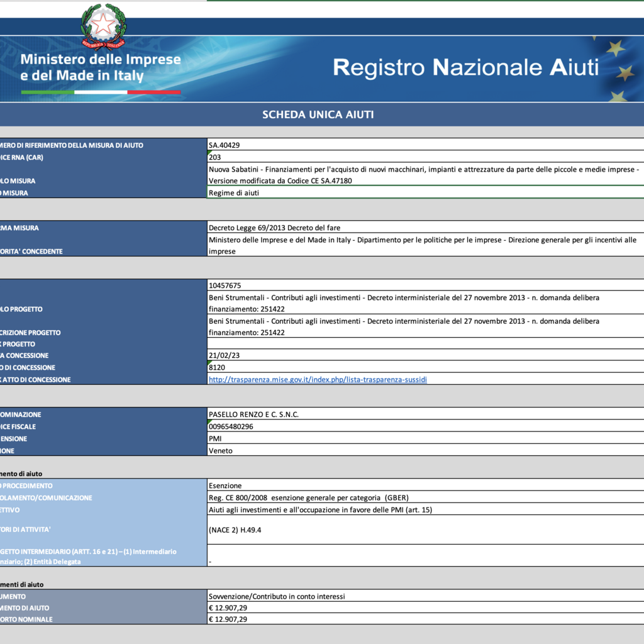Select the Regime di aiuti cell
The image size is (644, 644).
pyautogui.click(x=425, y=193)
